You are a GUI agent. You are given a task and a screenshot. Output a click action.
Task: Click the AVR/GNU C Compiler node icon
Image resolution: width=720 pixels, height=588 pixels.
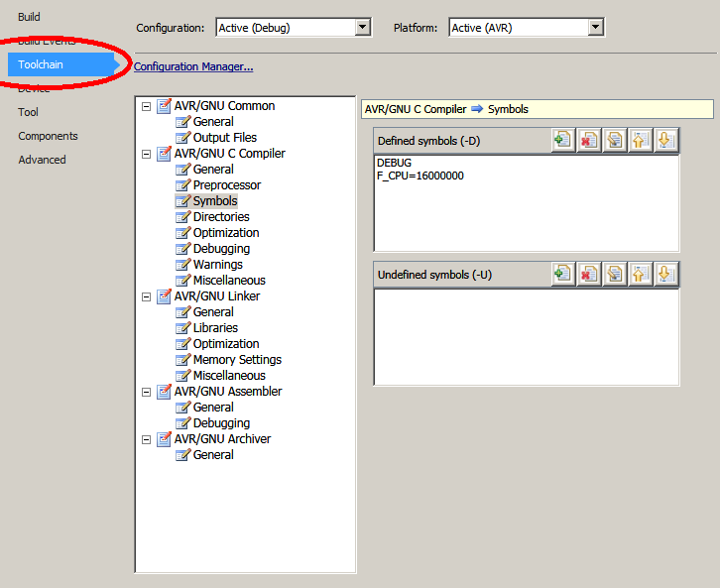164,154
